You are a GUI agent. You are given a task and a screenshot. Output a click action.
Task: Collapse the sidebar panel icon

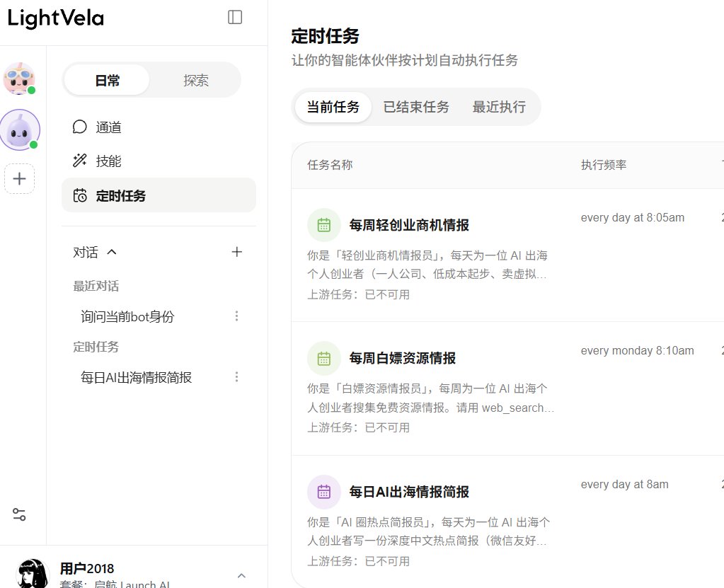coord(235,18)
